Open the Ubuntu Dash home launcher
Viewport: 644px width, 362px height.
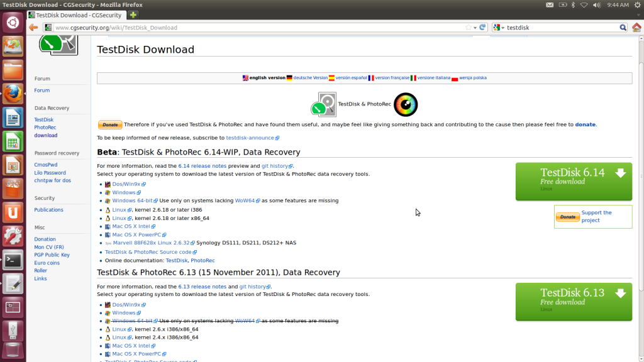(x=13, y=23)
